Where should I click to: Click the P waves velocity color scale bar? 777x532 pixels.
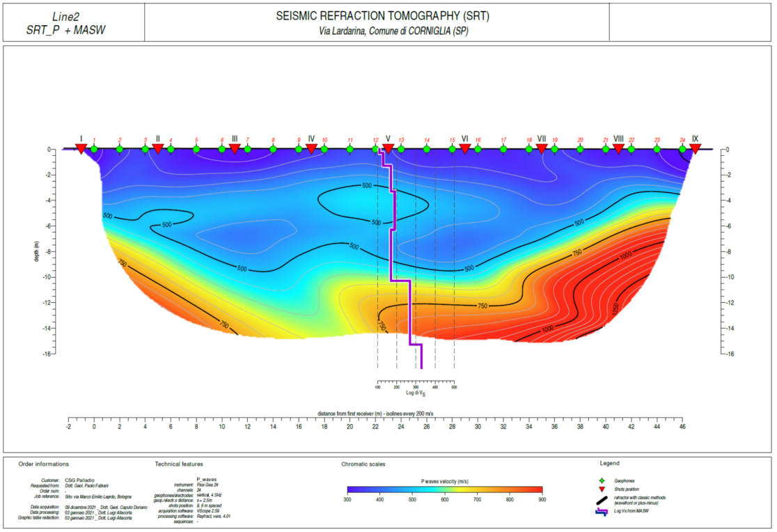[x=445, y=490]
